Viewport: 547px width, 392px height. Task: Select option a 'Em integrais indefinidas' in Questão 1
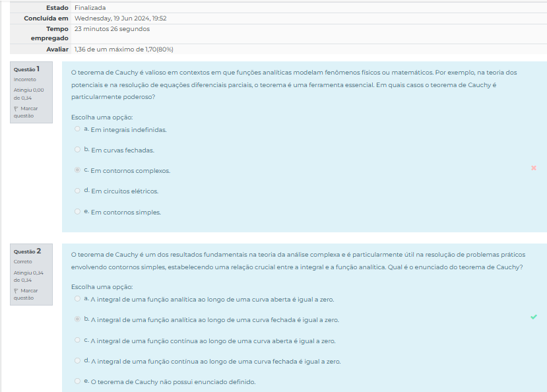point(77,129)
